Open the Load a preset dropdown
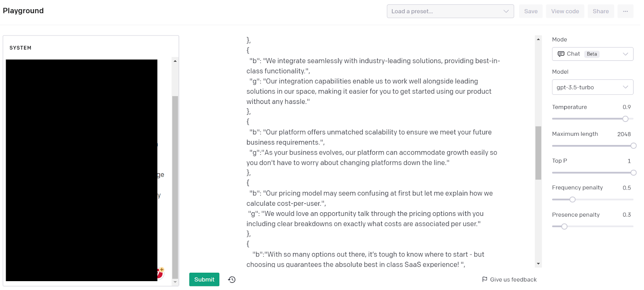 (450, 11)
